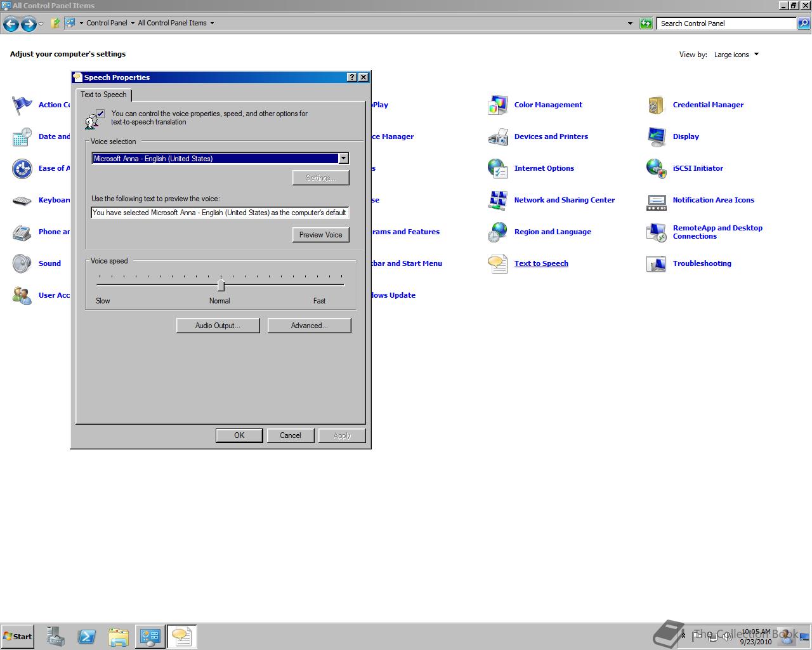
Task: Click the Search Control Panel box
Action: [727, 23]
